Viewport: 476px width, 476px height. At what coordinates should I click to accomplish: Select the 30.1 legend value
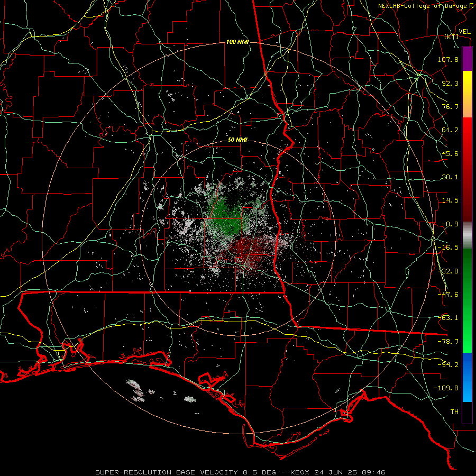tap(450, 177)
